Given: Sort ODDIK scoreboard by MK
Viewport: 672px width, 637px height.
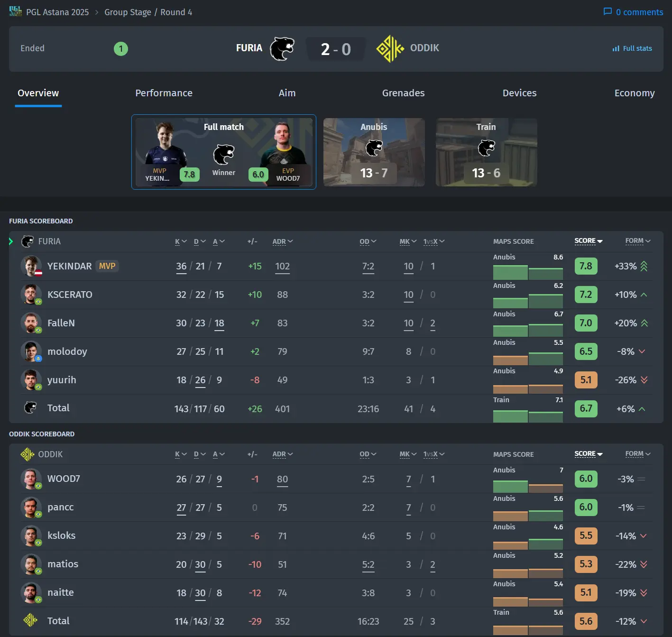Looking at the screenshot, I should tap(408, 454).
